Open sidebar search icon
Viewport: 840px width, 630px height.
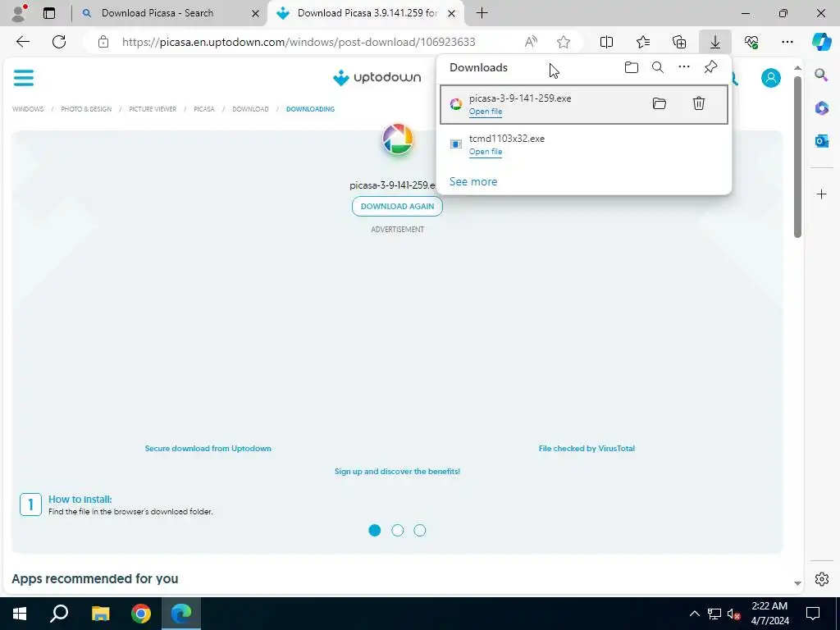[x=821, y=75]
